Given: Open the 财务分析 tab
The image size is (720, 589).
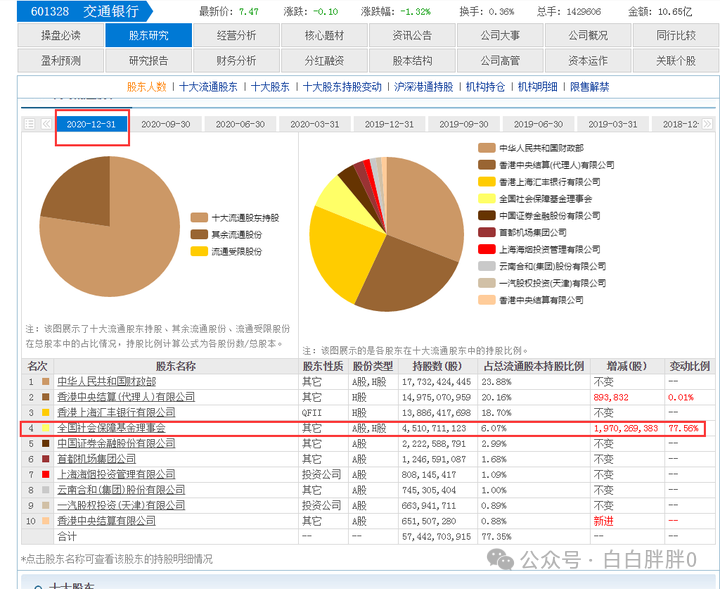Looking at the screenshot, I should (236, 61).
